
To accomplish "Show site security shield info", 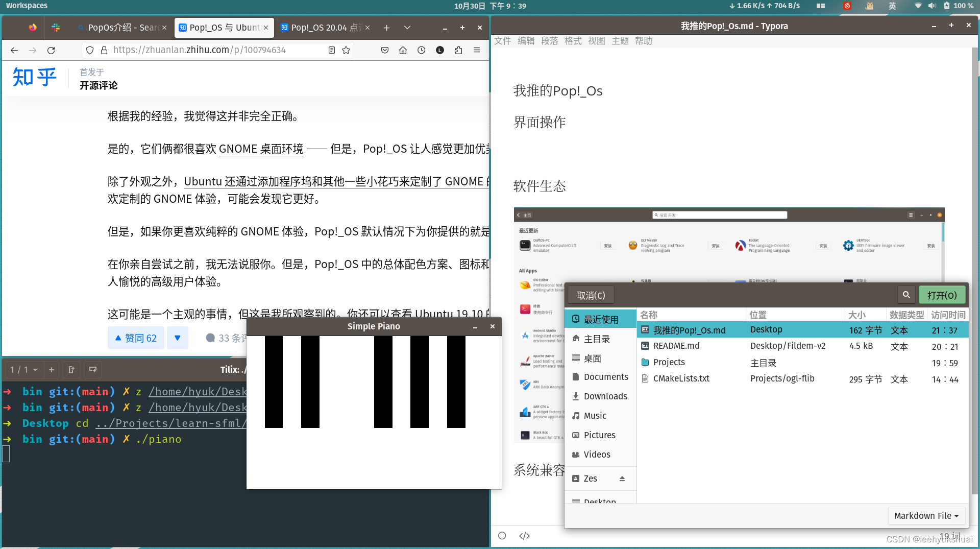I will [90, 50].
